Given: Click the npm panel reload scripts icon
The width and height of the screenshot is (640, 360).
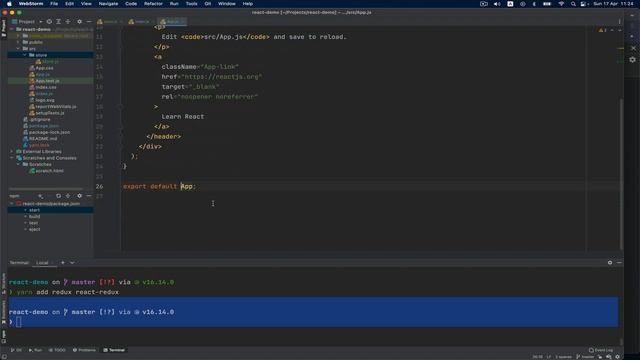Looking at the screenshot, I should (x=58, y=196).
